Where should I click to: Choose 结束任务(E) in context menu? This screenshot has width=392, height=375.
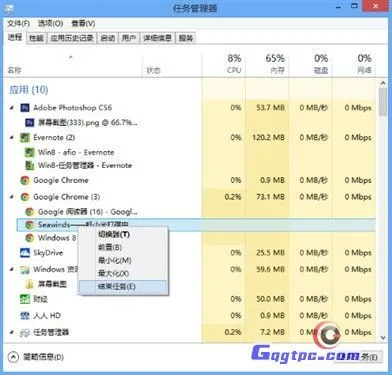point(123,286)
